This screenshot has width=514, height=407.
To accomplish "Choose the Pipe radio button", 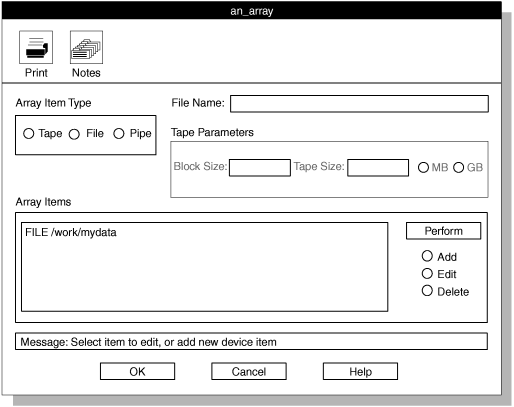I will coord(119,134).
